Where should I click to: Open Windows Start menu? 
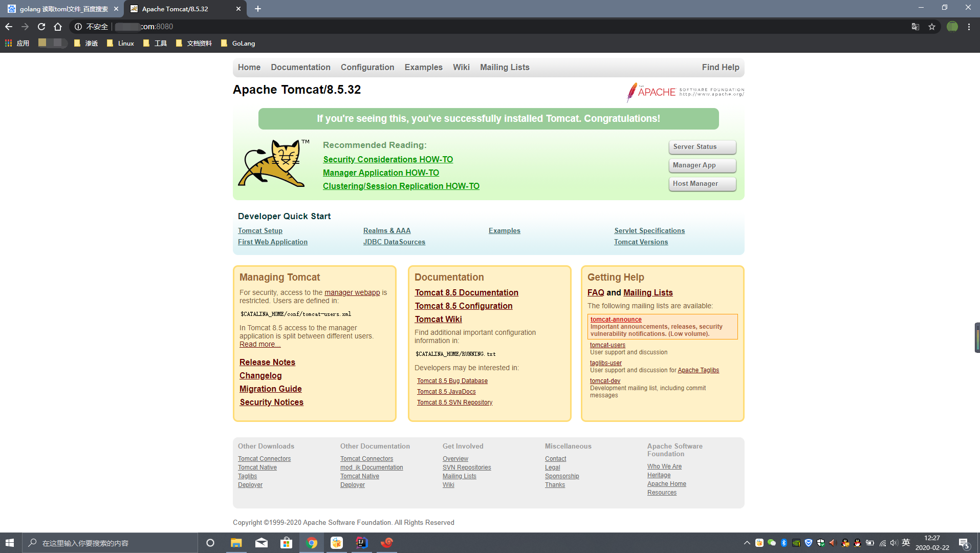10,543
